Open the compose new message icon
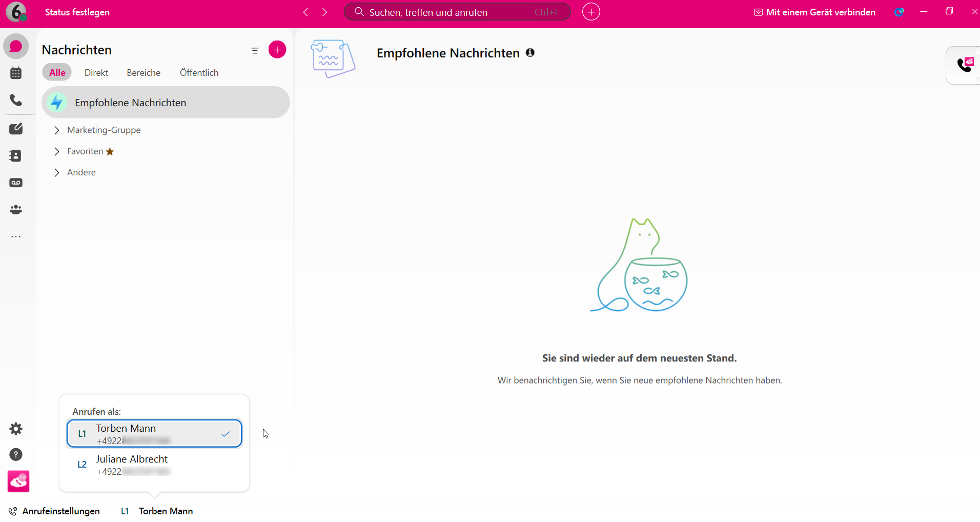The width and height of the screenshot is (980, 522). click(16, 128)
